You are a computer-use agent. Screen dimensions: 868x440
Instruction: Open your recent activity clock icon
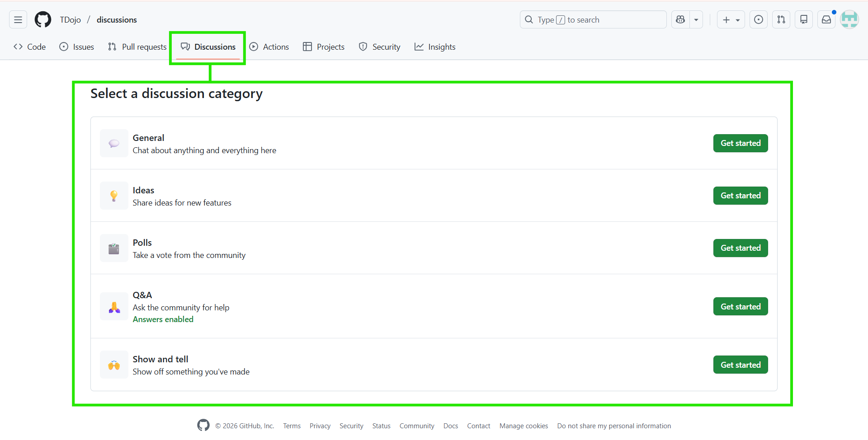click(758, 19)
